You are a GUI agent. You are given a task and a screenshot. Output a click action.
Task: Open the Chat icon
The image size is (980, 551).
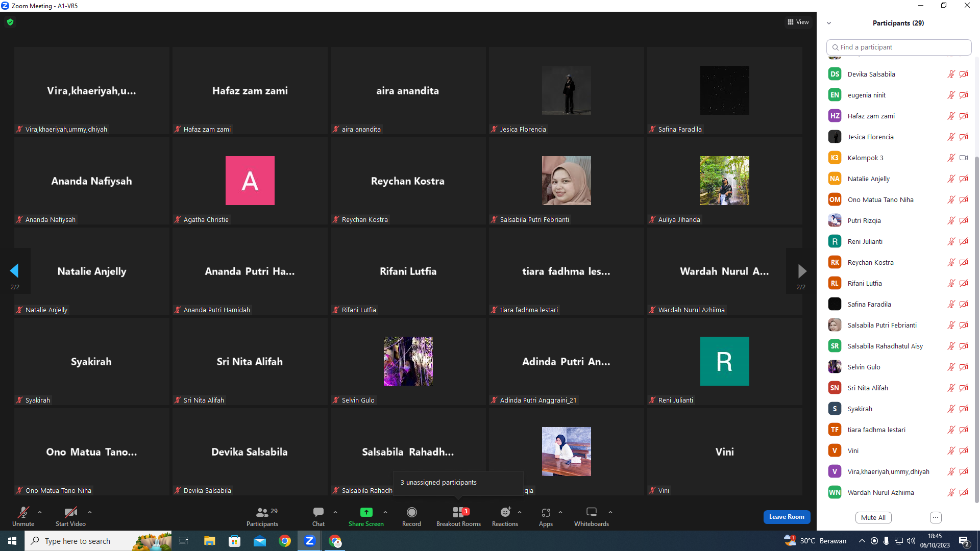point(318,512)
